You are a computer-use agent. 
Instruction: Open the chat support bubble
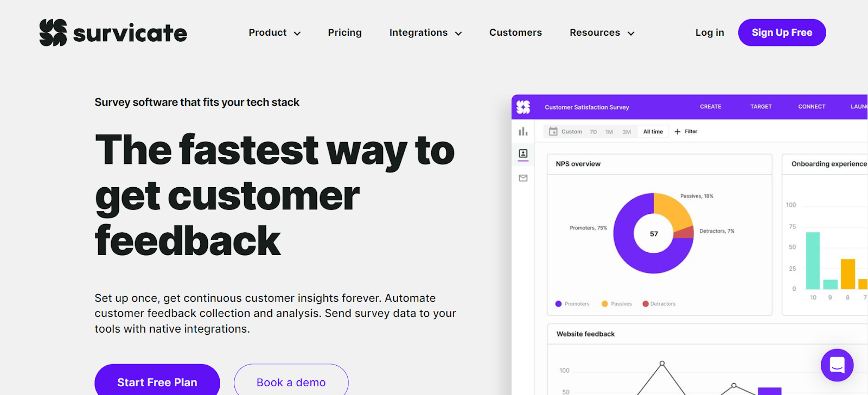tap(836, 365)
